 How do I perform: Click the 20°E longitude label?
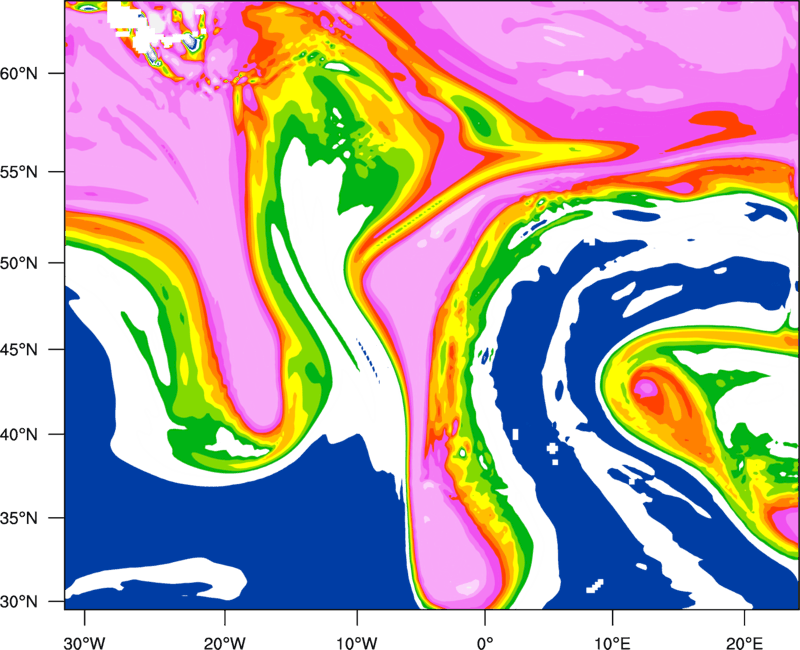click(744, 643)
